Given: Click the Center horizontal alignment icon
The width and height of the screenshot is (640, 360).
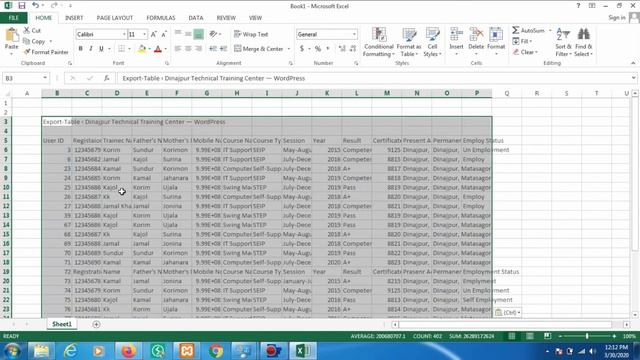Looking at the screenshot, I should click(x=188, y=49).
